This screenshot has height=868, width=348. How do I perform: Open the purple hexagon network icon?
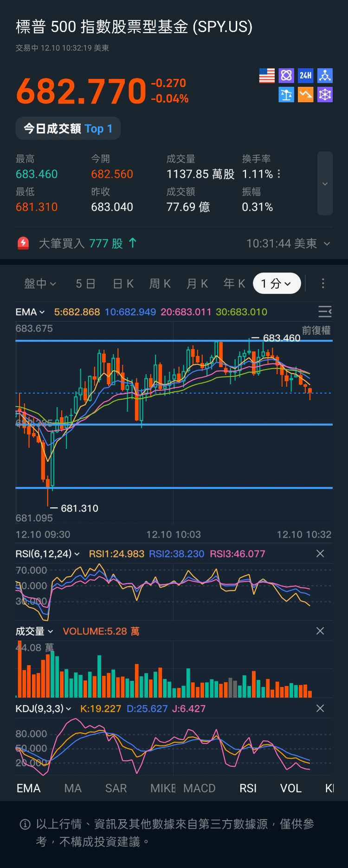(x=325, y=95)
